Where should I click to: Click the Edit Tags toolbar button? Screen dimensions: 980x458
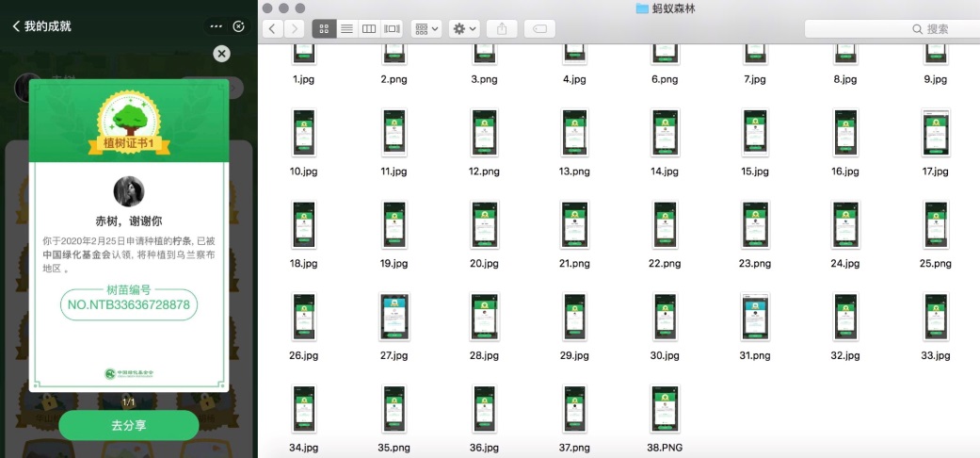540,29
